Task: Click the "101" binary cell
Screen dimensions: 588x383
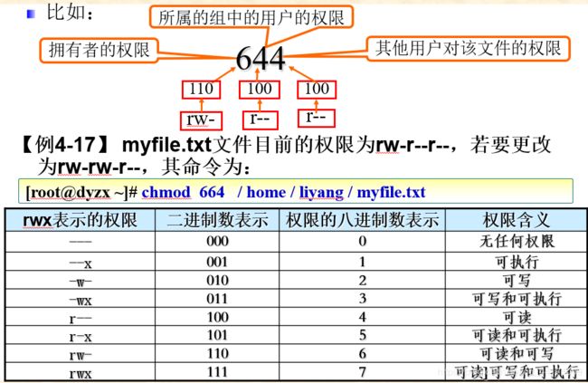Action: 217,335
